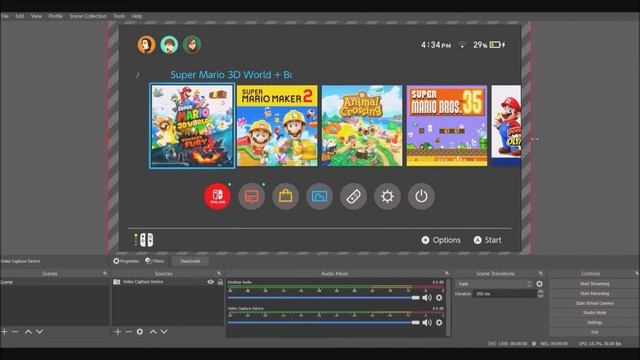Enable Studio Mode

point(594,313)
